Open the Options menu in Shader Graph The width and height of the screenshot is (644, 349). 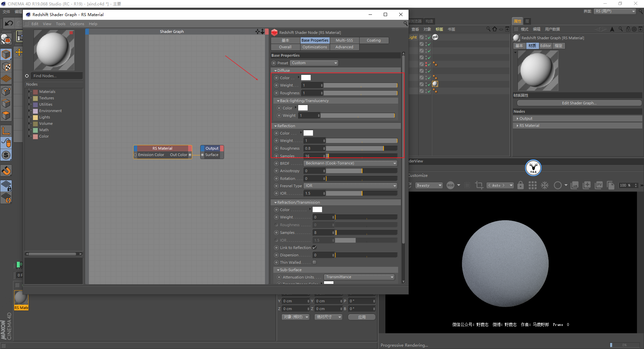(x=77, y=24)
